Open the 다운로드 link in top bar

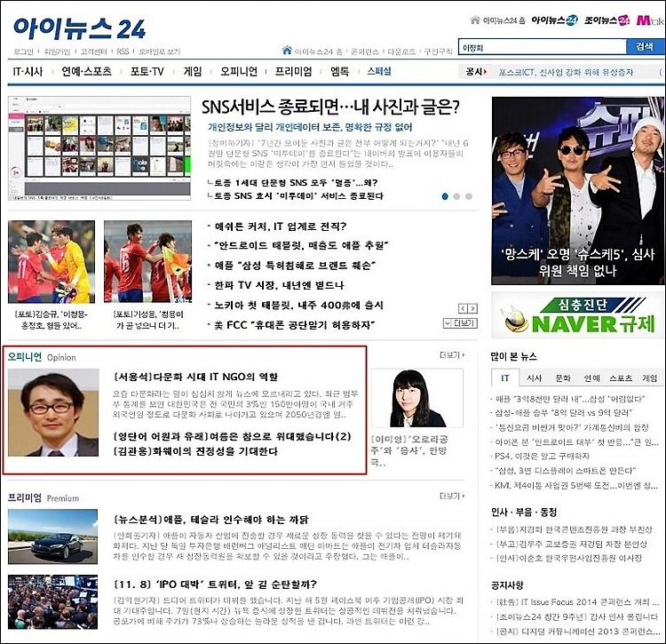(401, 52)
